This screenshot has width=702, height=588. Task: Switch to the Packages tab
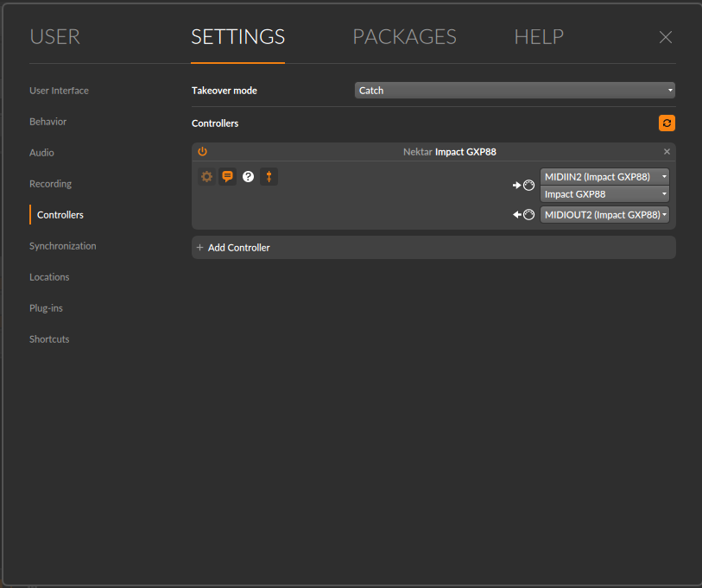point(404,37)
